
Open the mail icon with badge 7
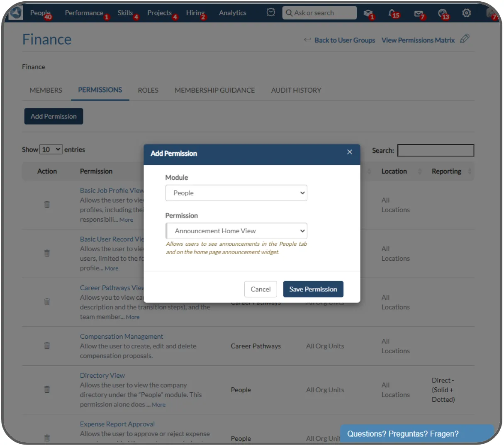click(419, 14)
